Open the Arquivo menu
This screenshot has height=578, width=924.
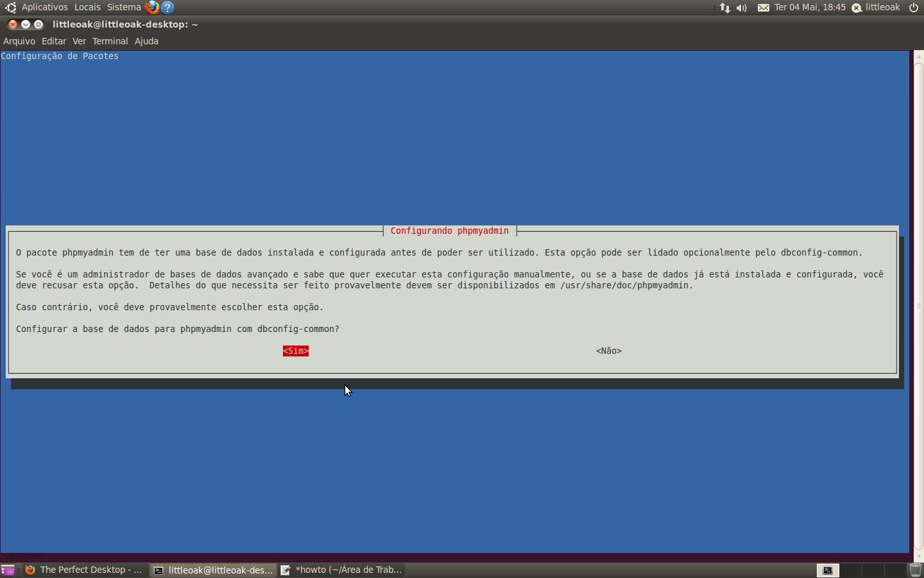19,41
